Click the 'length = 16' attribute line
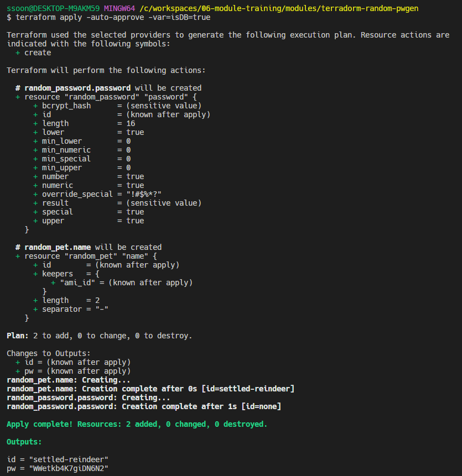This screenshot has width=462, height=476. 84,123
